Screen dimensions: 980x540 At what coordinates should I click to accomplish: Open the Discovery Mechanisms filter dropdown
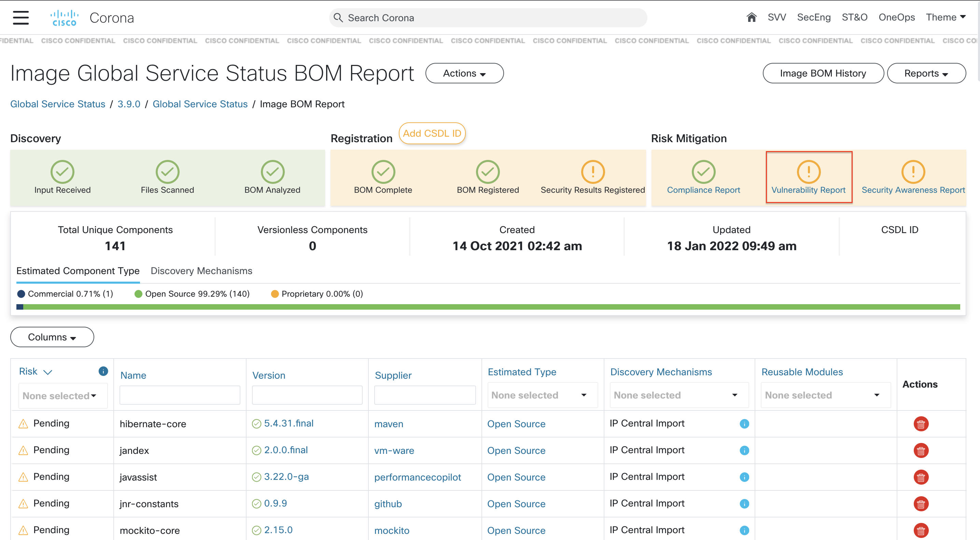pos(679,395)
